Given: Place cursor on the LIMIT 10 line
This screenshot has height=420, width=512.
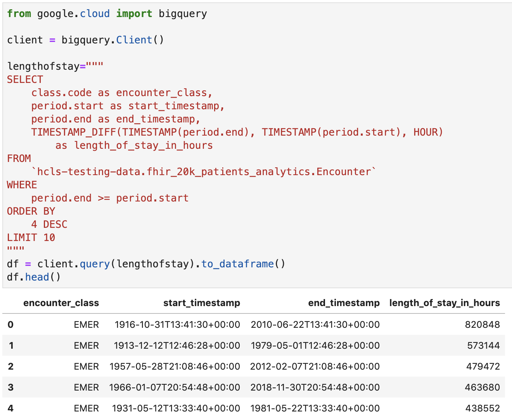Looking at the screenshot, I should click(x=31, y=238).
